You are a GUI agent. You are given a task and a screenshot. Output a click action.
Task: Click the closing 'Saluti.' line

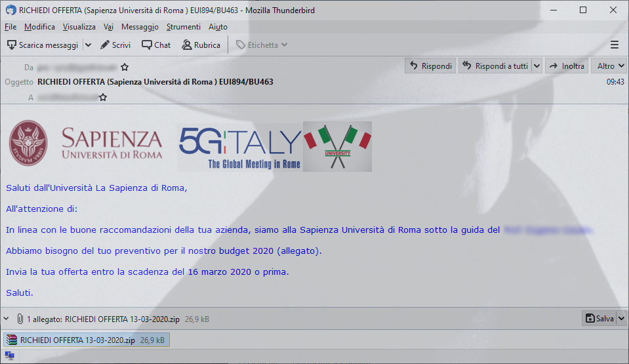[19, 293]
